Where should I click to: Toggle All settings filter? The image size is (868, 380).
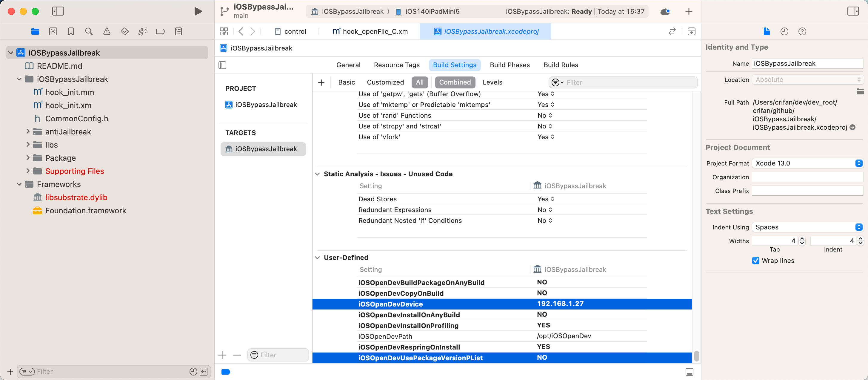[419, 82]
